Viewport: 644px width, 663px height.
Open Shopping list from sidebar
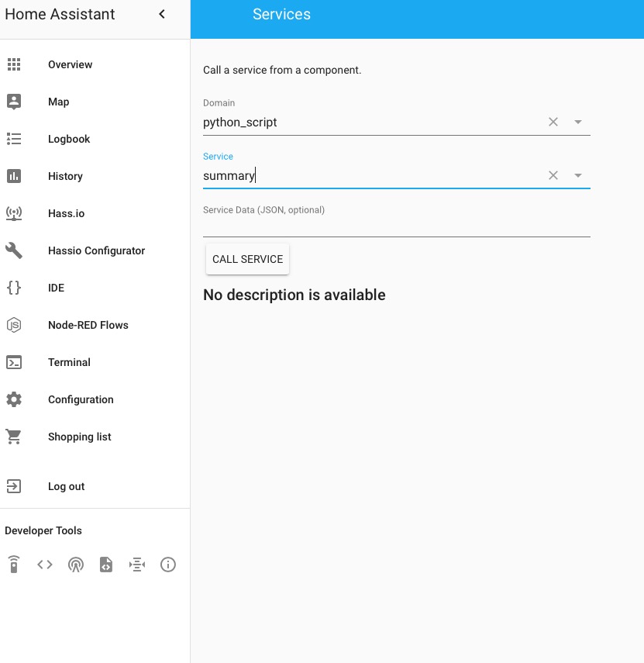point(95,437)
